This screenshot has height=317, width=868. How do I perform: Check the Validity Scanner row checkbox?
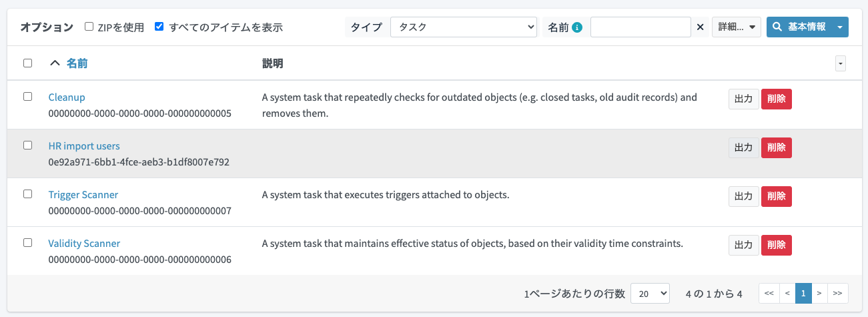tap(27, 242)
